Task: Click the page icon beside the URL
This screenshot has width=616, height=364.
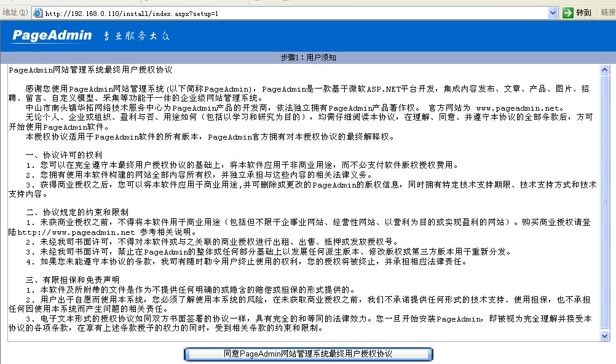Action: 38,13
